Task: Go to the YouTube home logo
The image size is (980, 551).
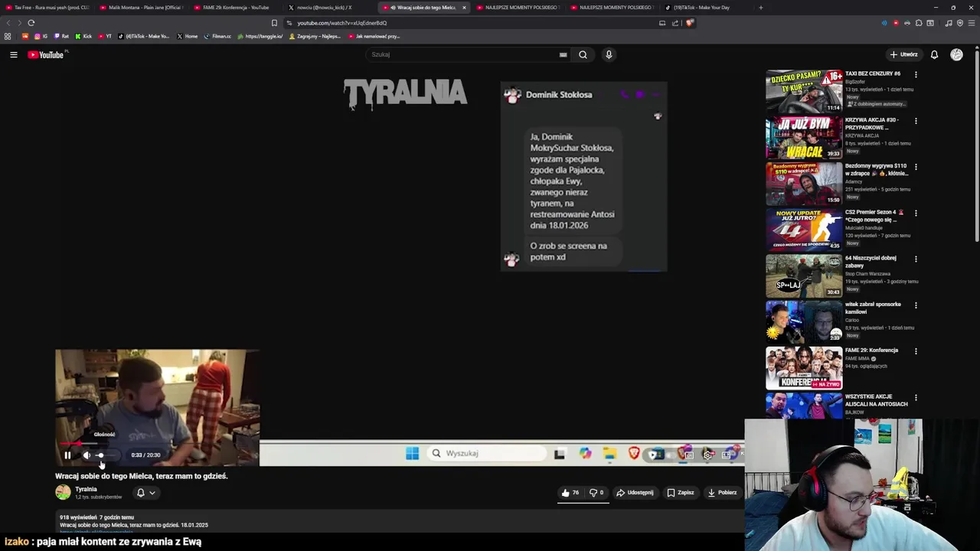Action: 46,54
